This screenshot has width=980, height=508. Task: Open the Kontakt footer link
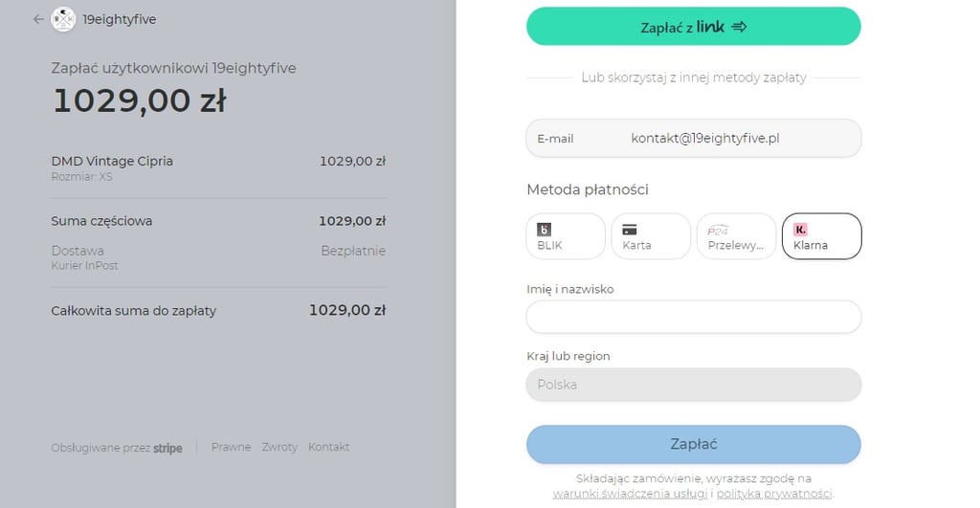tap(329, 447)
